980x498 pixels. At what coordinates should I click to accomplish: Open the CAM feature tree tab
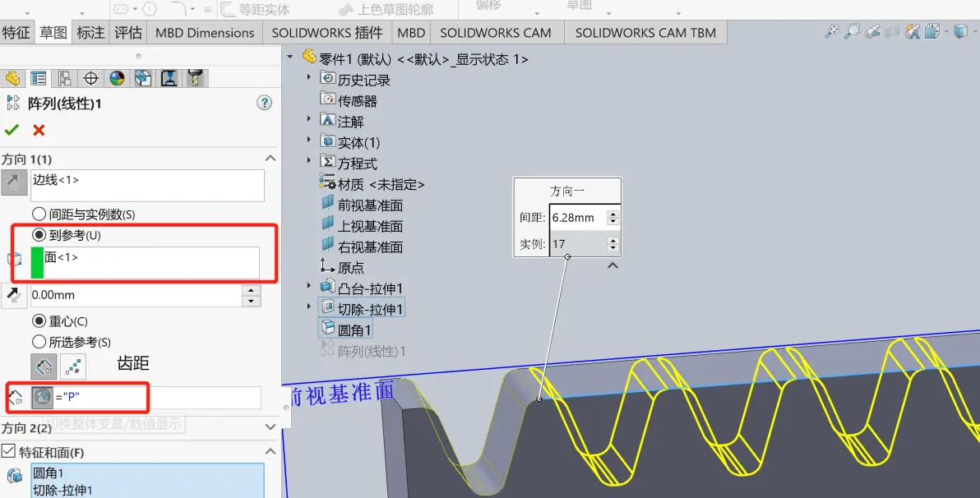[143, 78]
